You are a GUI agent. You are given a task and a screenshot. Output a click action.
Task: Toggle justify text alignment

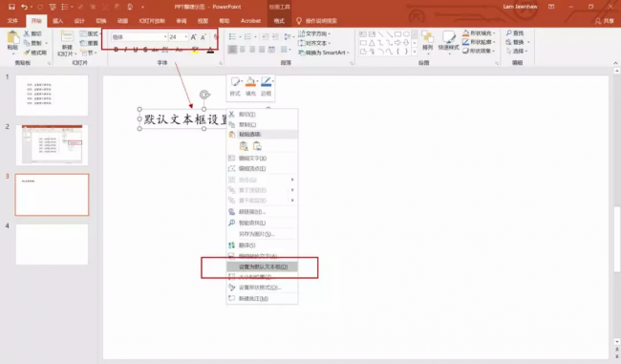click(x=262, y=50)
